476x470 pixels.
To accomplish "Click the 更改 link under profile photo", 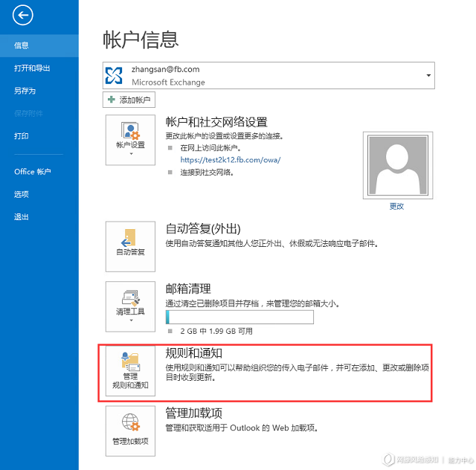I will click(x=396, y=207).
